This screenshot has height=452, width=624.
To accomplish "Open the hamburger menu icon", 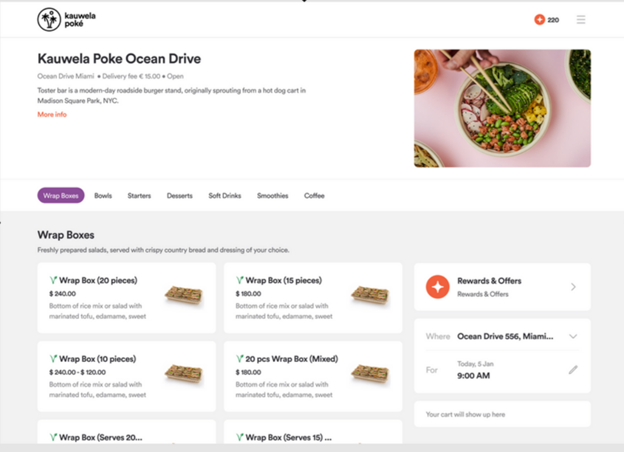I will click(581, 19).
